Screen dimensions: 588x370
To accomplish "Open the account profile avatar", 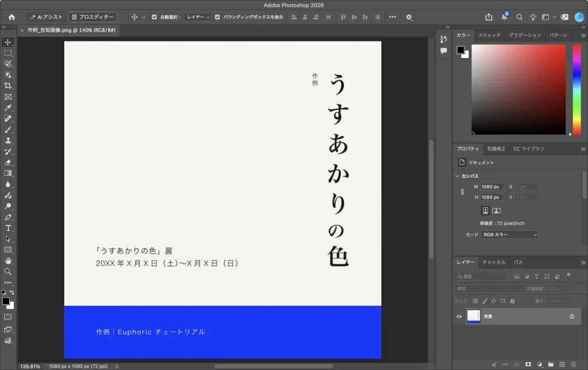I will pyautogui.click(x=579, y=17).
